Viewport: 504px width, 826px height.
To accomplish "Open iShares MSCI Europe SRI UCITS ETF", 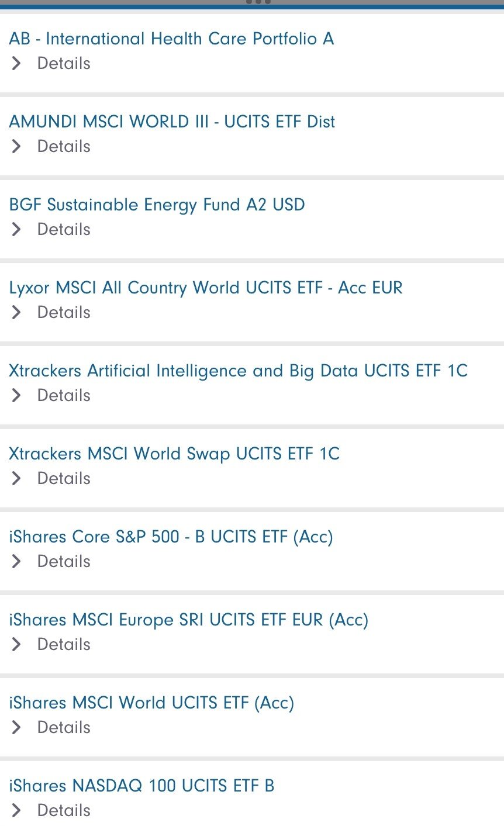I will click(x=188, y=620).
